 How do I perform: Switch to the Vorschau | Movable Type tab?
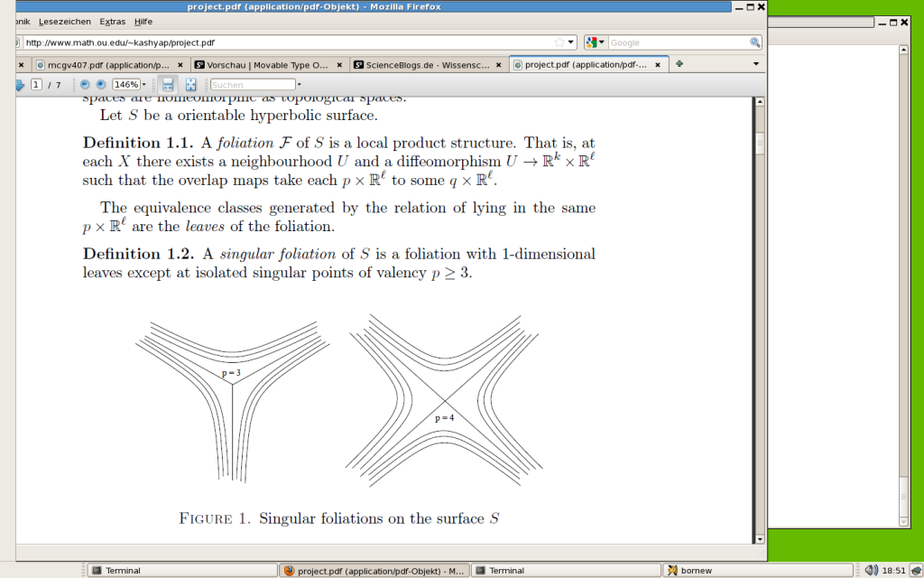(266, 65)
